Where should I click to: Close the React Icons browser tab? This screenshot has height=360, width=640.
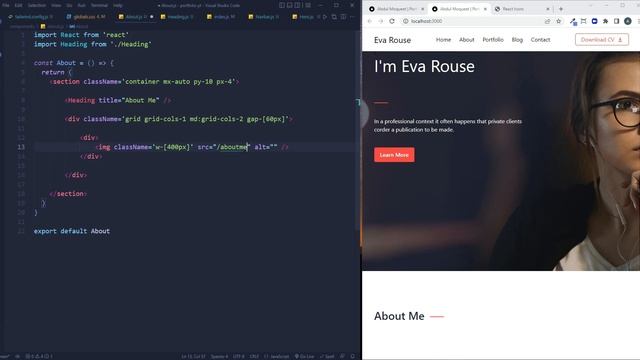[548, 9]
